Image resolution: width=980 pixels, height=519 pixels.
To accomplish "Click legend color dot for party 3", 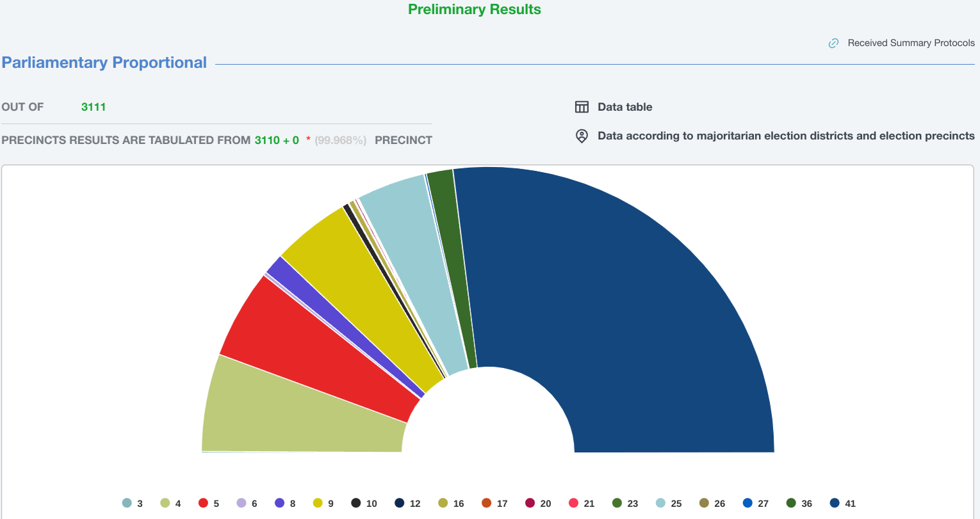I will (127, 503).
